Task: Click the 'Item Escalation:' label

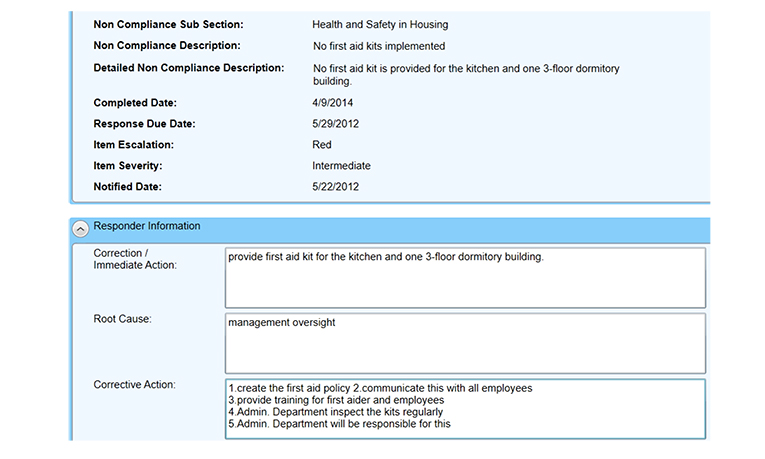Action: 134,145
